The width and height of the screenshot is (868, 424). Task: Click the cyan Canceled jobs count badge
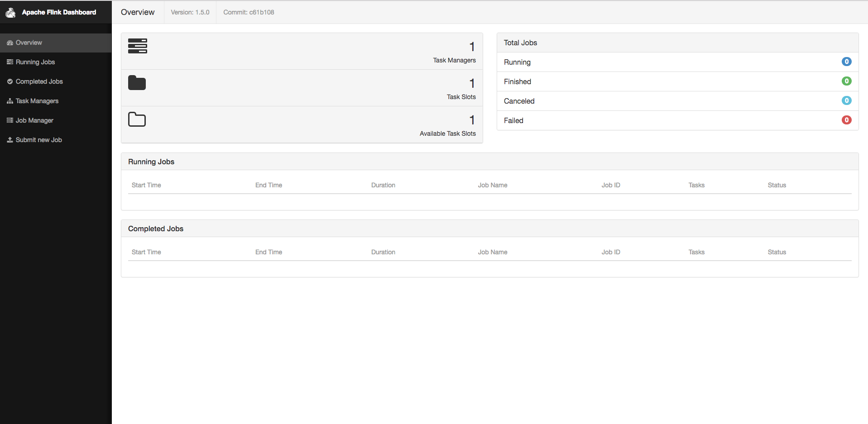click(846, 100)
